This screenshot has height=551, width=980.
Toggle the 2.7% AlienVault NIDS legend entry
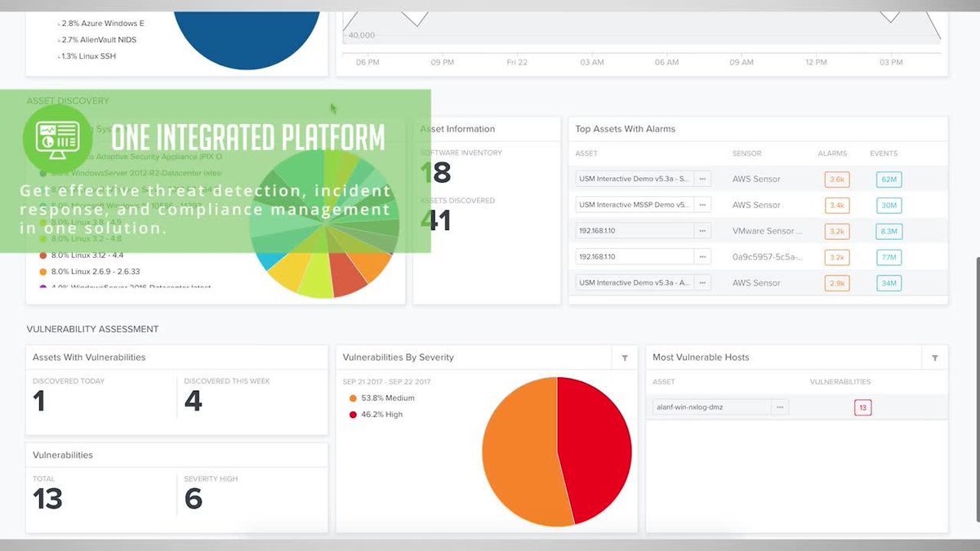(x=98, y=39)
